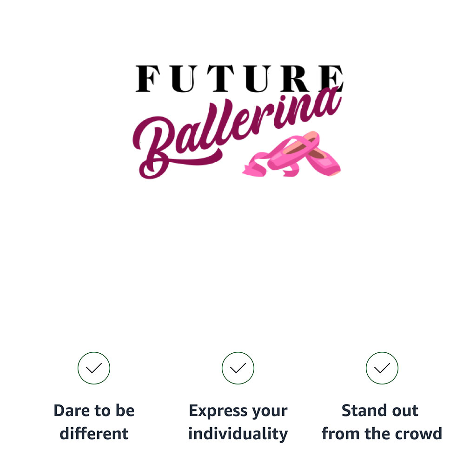
Task: Select the word "different"
Action: (94, 434)
